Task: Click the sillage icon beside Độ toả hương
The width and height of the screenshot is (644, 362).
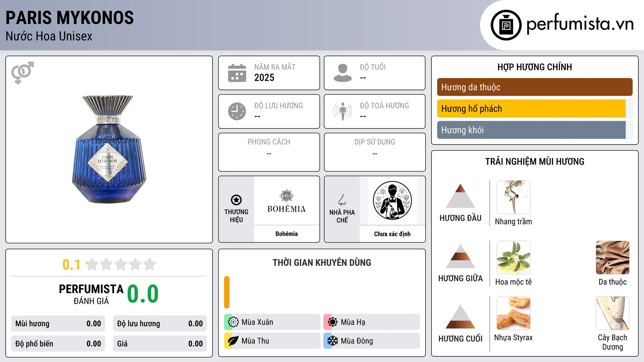Action: 343,111
